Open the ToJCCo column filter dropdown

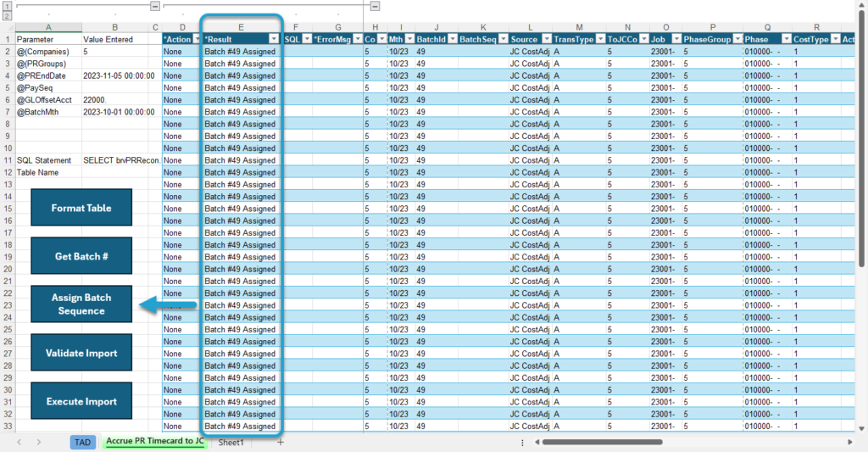(644, 39)
